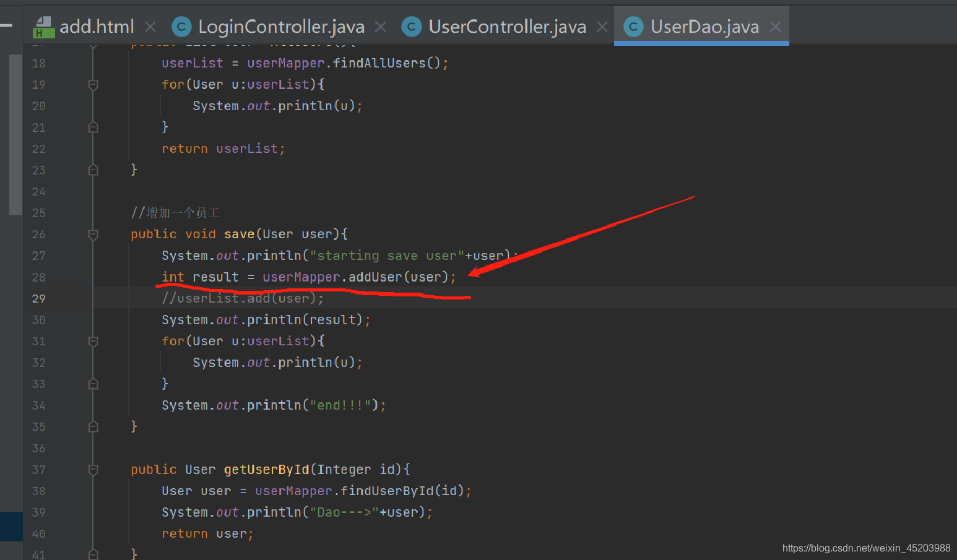
Task: Collapse for-loop end marker at line 21
Action: pyautogui.click(x=93, y=127)
